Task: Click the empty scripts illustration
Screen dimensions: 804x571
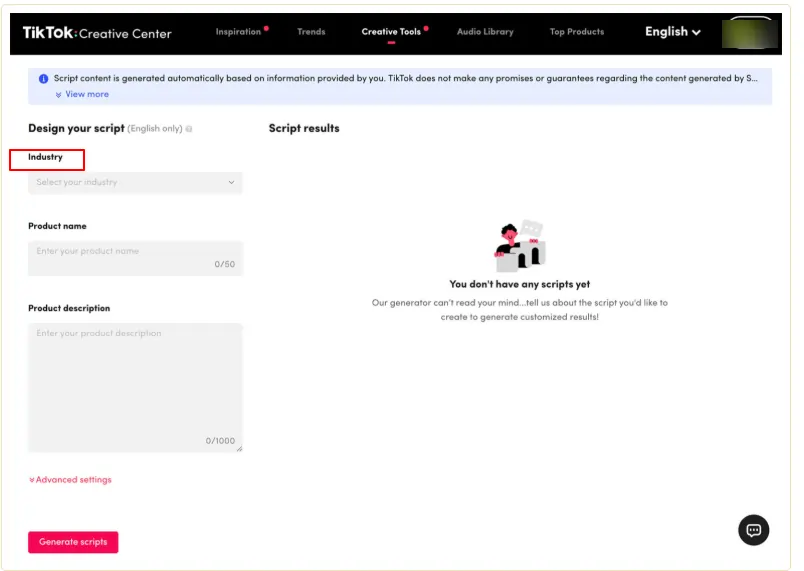Action: pyautogui.click(x=520, y=246)
